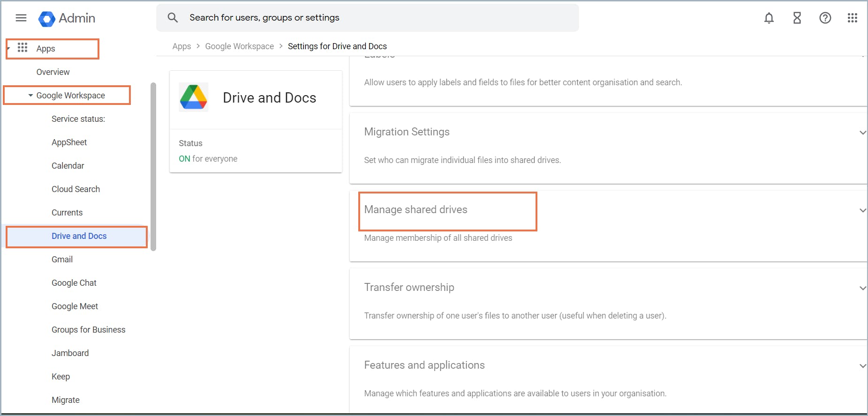
Task: Click the Settings for Drive and Docs breadcrumb
Action: pyautogui.click(x=337, y=46)
